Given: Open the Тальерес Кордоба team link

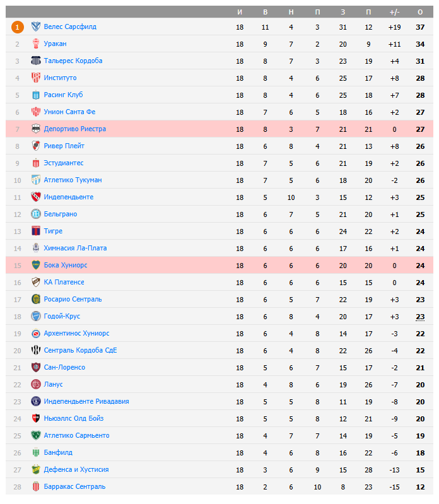Looking at the screenshot, I should 73,61.
